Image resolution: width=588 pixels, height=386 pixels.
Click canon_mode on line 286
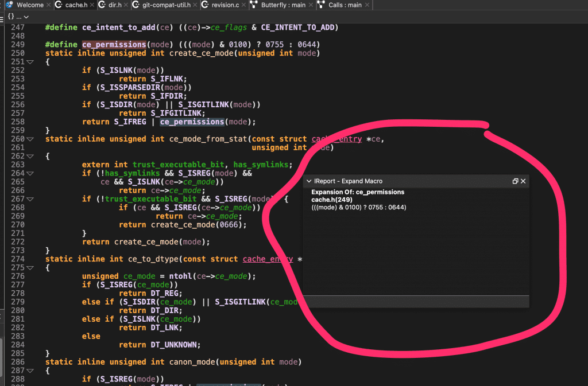pos(192,362)
